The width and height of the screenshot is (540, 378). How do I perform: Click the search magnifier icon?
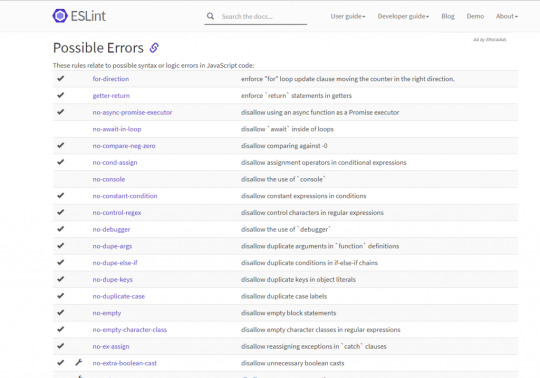210,16
